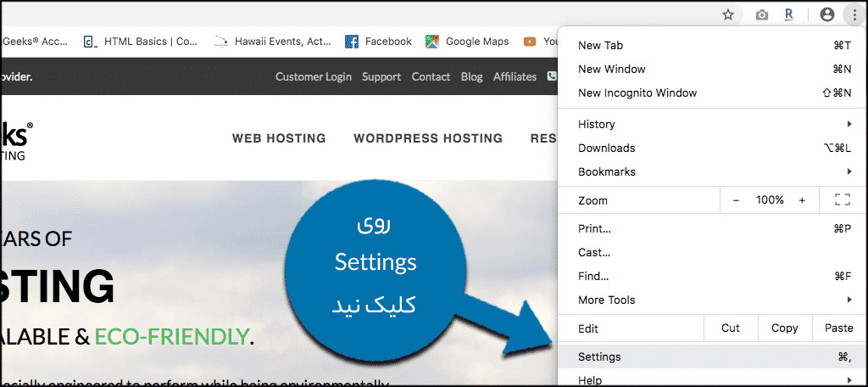868x387 pixels.
Task: Click the Copy edit button
Action: coord(784,328)
